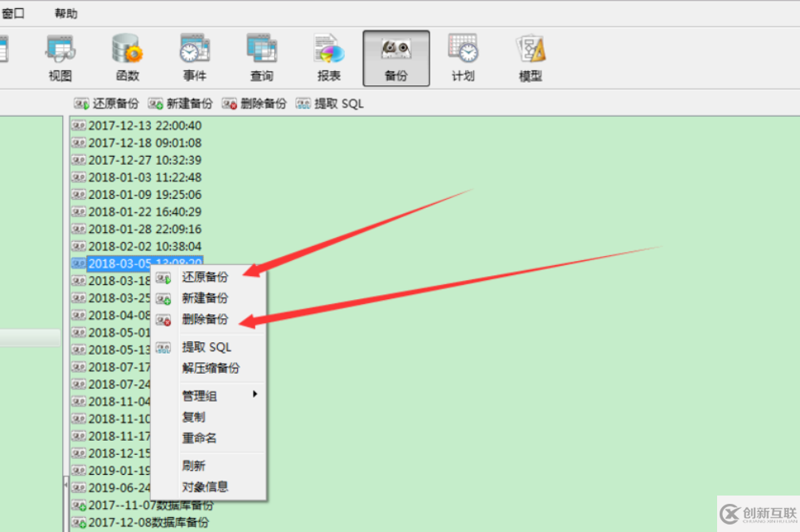
Task: Select the 2018-12-15 backup row
Action: [111, 453]
